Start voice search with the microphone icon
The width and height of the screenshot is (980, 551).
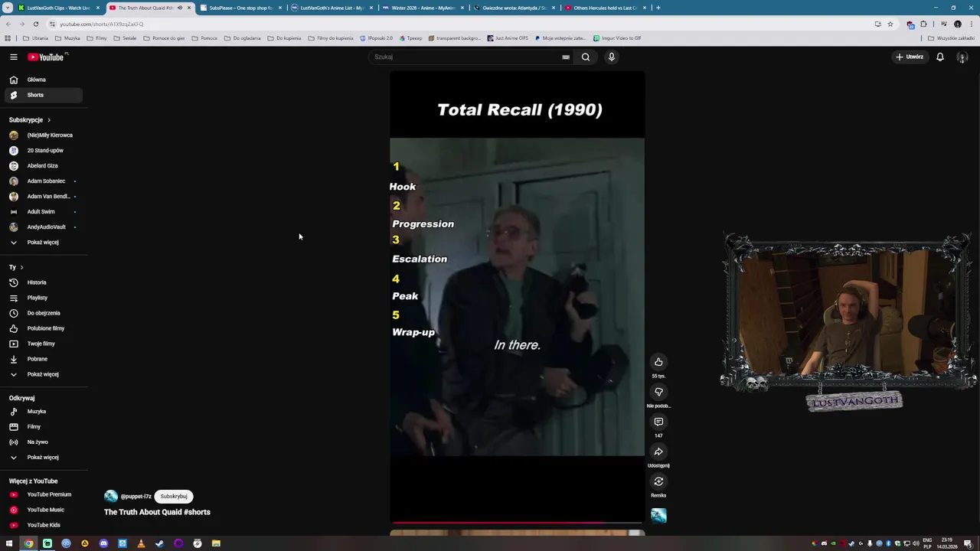pyautogui.click(x=612, y=57)
